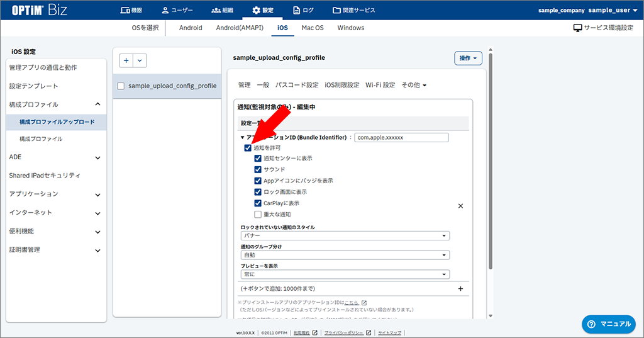Select the iOS tab

(282, 28)
